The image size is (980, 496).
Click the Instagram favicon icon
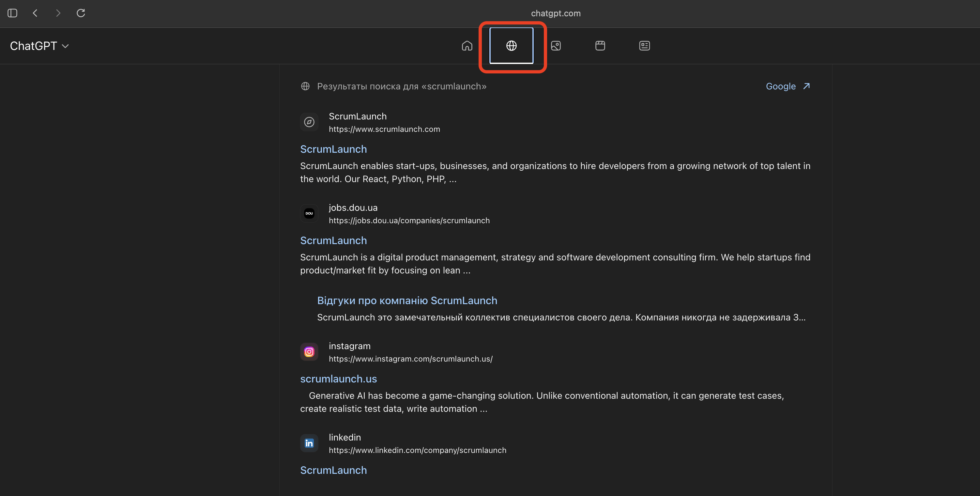tap(309, 352)
